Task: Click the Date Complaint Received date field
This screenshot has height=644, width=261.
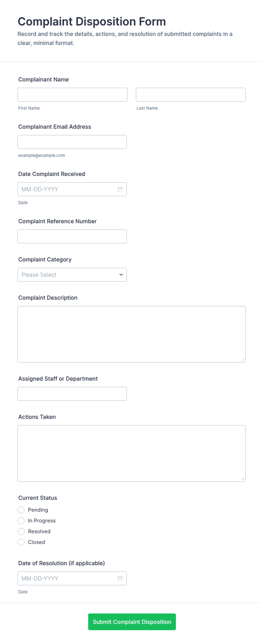Action: (72, 189)
